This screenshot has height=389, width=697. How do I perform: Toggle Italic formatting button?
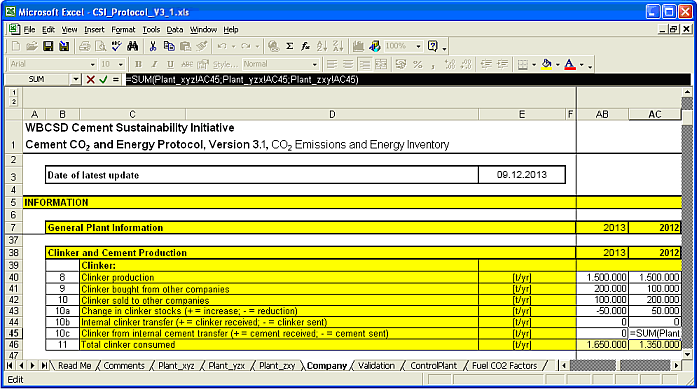[154, 64]
